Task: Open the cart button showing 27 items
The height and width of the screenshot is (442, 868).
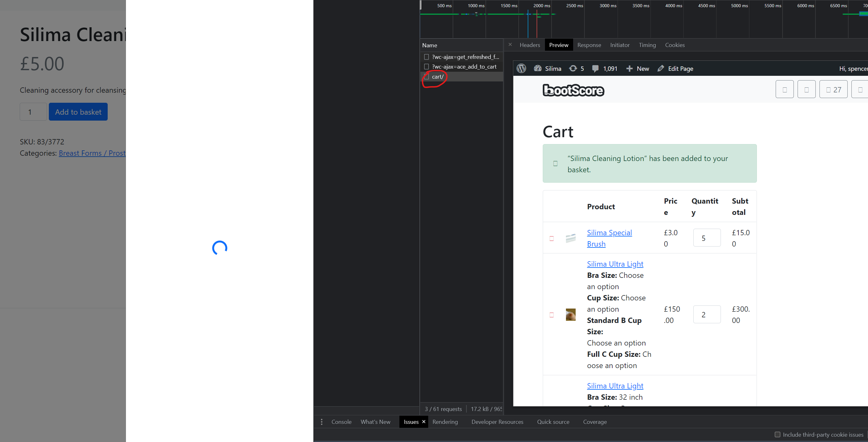Action: point(833,89)
